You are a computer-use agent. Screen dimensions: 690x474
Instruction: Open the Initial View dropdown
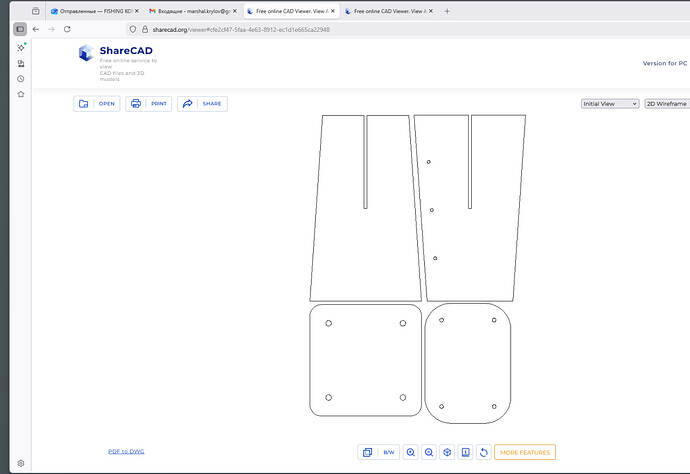610,103
